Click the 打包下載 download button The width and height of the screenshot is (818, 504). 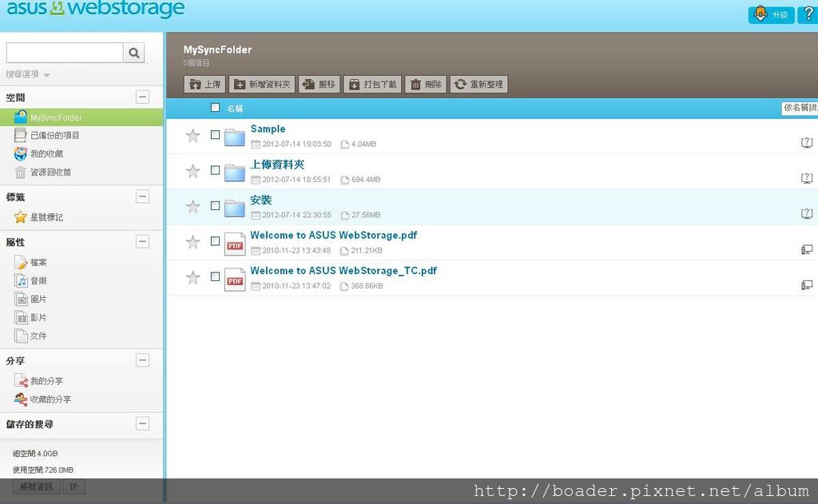point(372,84)
